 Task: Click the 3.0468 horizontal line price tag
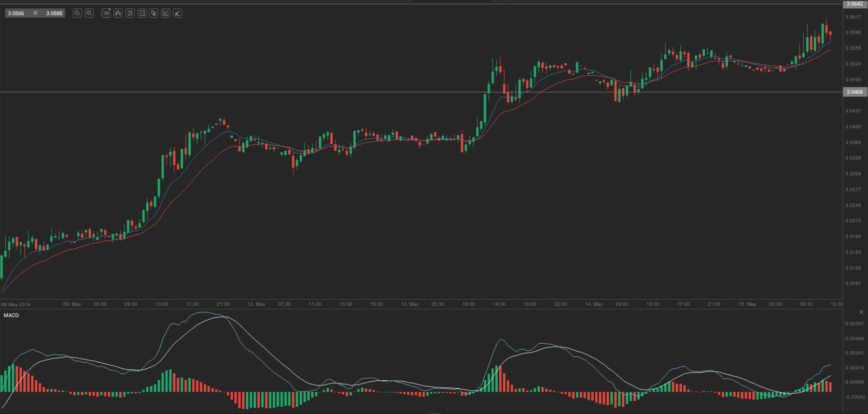point(855,92)
